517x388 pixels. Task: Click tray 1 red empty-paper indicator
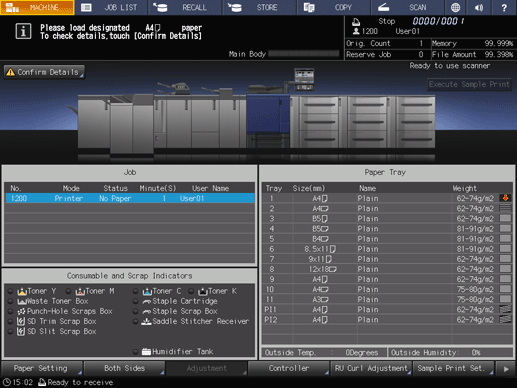pyautogui.click(x=505, y=198)
